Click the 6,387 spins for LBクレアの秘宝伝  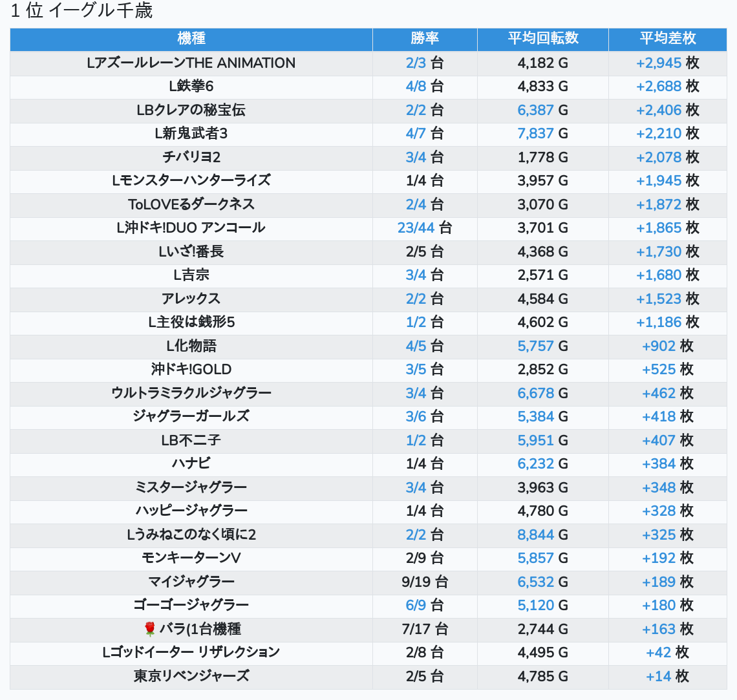pos(535,110)
